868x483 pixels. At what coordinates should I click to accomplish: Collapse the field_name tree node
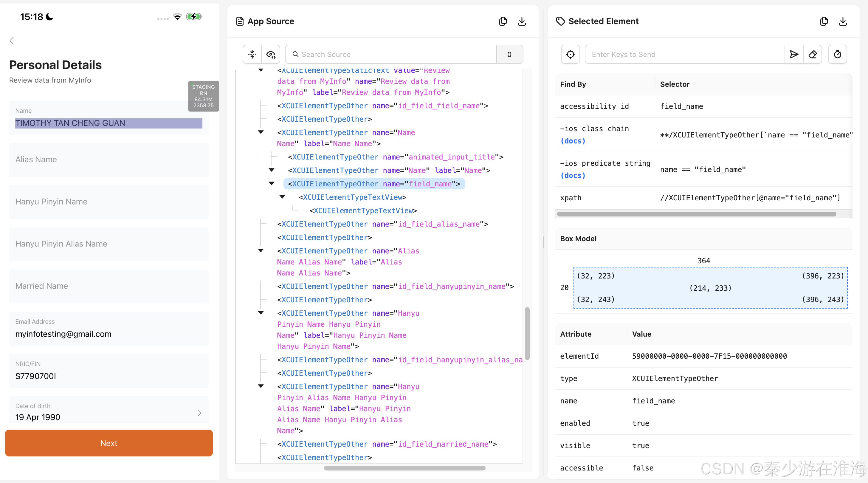pyautogui.click(x=272, y=183)
